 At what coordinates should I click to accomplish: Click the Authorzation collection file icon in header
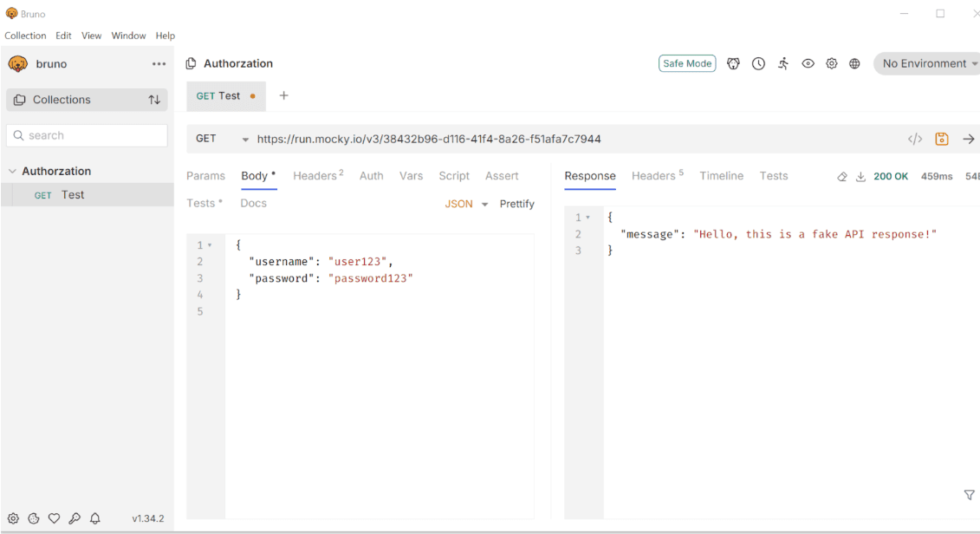coord(191,63)
